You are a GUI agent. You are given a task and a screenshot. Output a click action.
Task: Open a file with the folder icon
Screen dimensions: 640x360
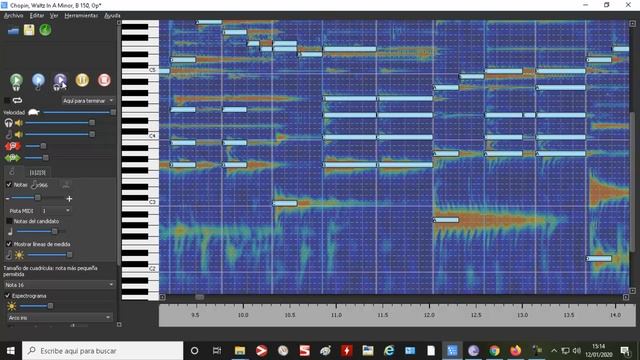click(x=13, y=31)
